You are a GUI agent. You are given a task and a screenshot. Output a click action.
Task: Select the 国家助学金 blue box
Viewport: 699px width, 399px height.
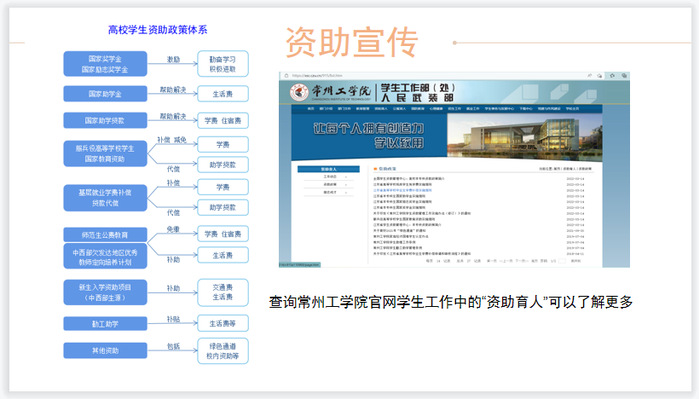105,94
